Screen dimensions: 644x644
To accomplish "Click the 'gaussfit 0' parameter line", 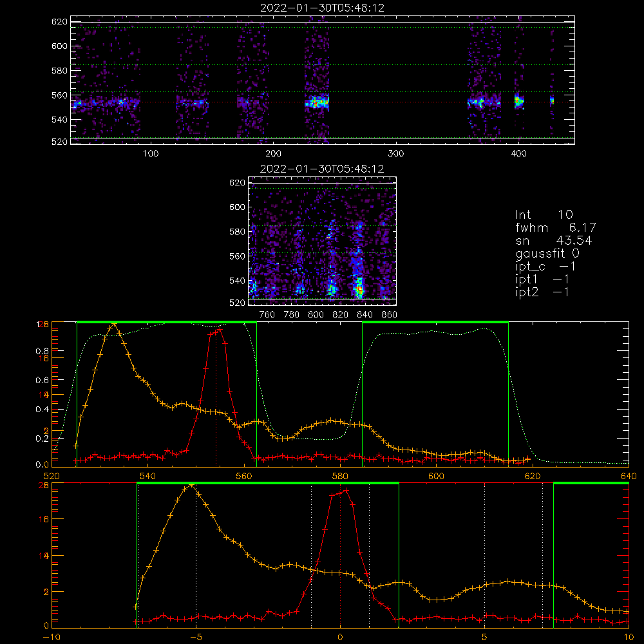I will click(x=547, y=253).
